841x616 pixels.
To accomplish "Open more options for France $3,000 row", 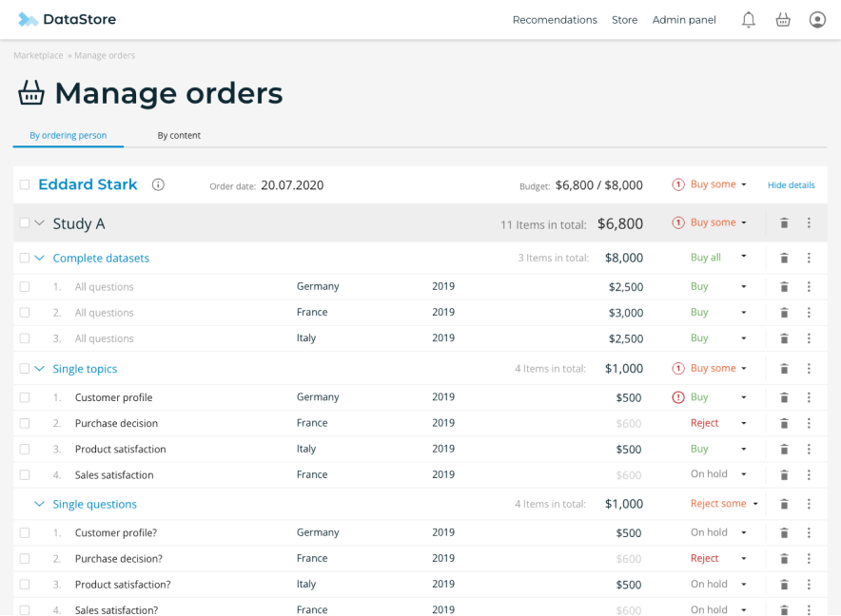I will pyautogui.click(x=809, y=313).
